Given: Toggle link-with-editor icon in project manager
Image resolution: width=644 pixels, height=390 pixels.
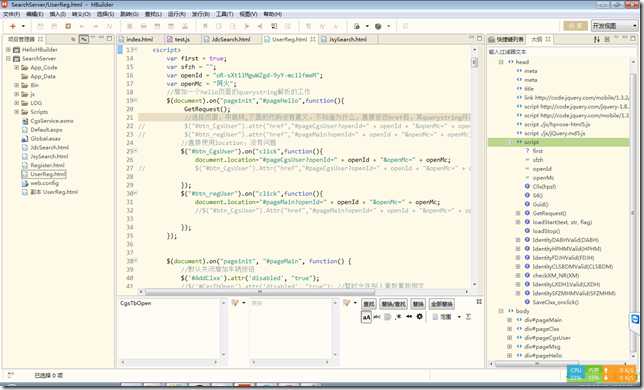Looking at the screenshot, I should click(84, 39).
